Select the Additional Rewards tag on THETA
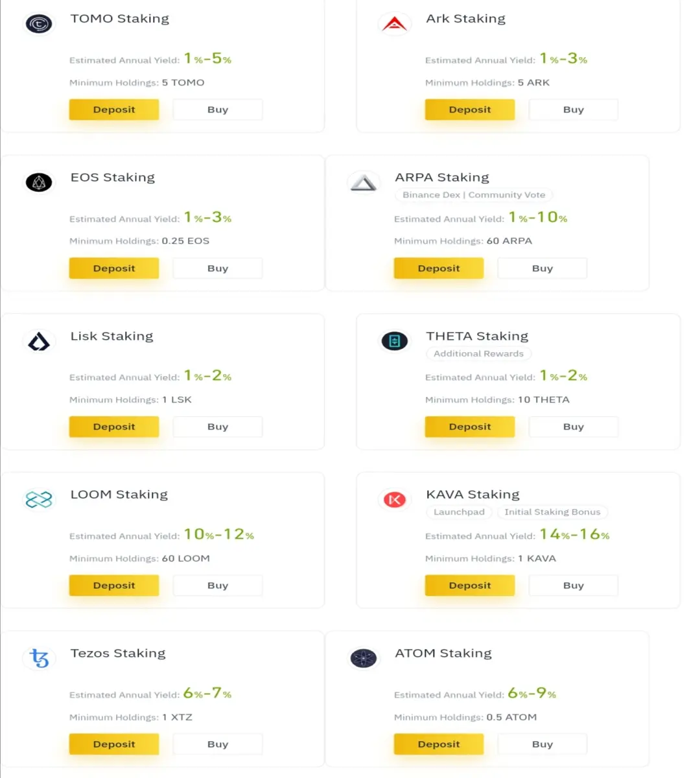Image resolution: width=700 pixels, height=778 pixels. point(478,353)
